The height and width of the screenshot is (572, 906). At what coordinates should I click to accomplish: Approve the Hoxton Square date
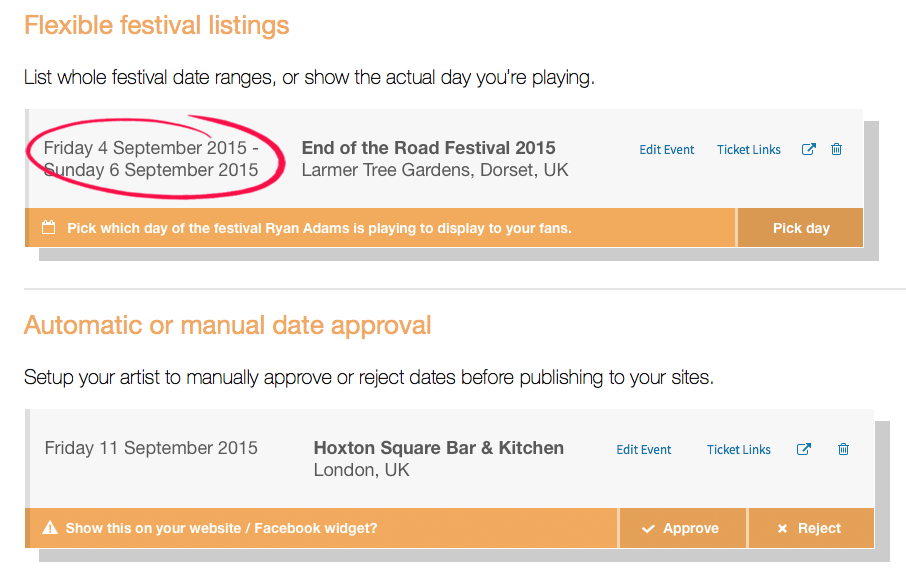pyautogui.click(x=682, y=528)
